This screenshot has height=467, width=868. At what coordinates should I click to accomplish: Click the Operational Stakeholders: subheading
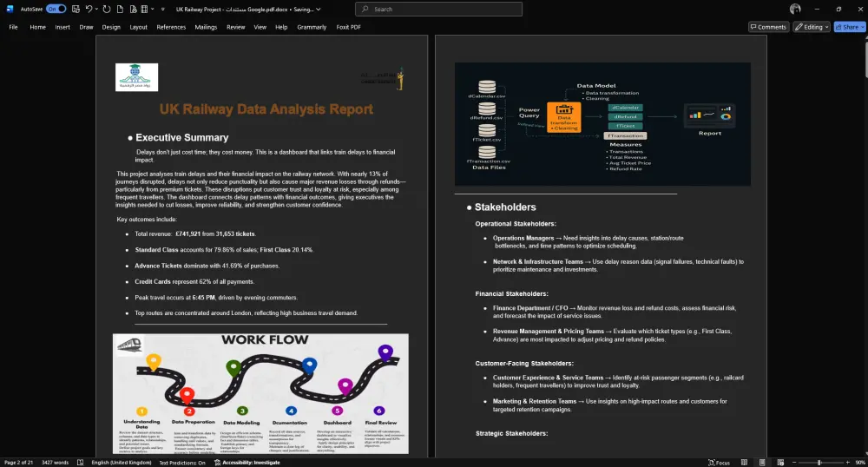516,224
